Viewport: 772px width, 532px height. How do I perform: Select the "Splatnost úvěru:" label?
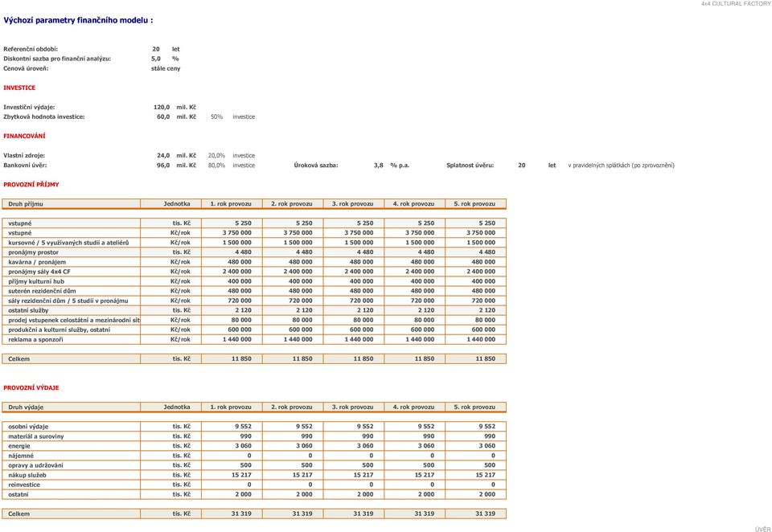(470, 166)
